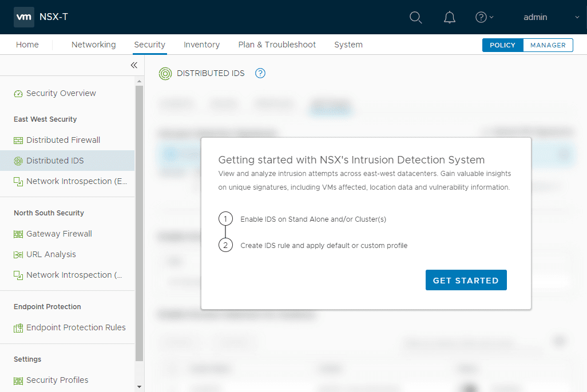Open the search magnifier in top bar
This screenshot has height=392, width=587.
click(x=415, y=17)
